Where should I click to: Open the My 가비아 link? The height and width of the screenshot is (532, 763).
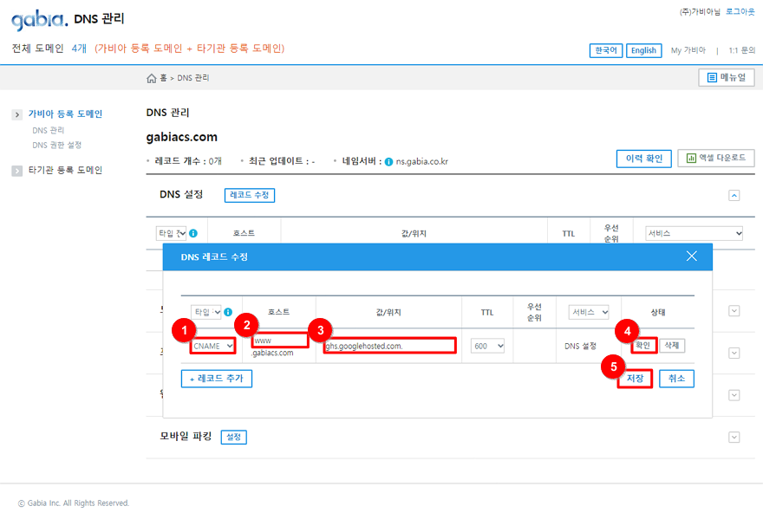[688, 50]
